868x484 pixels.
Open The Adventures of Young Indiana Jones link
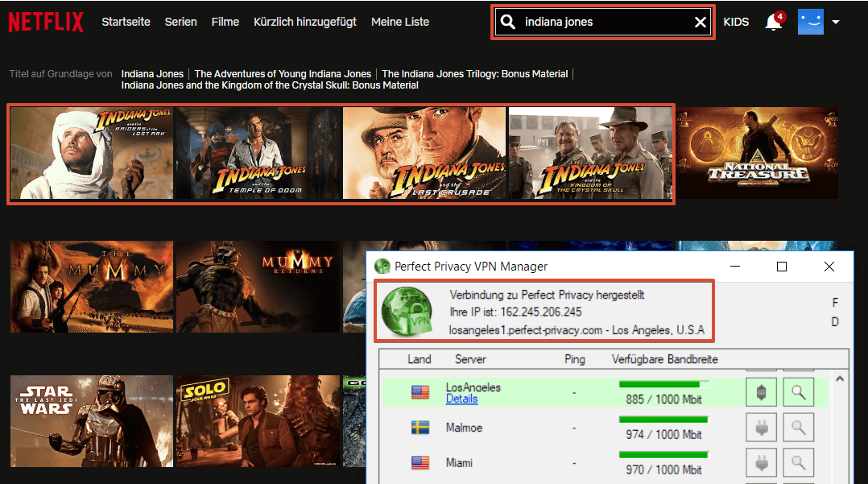pos(283,73)
